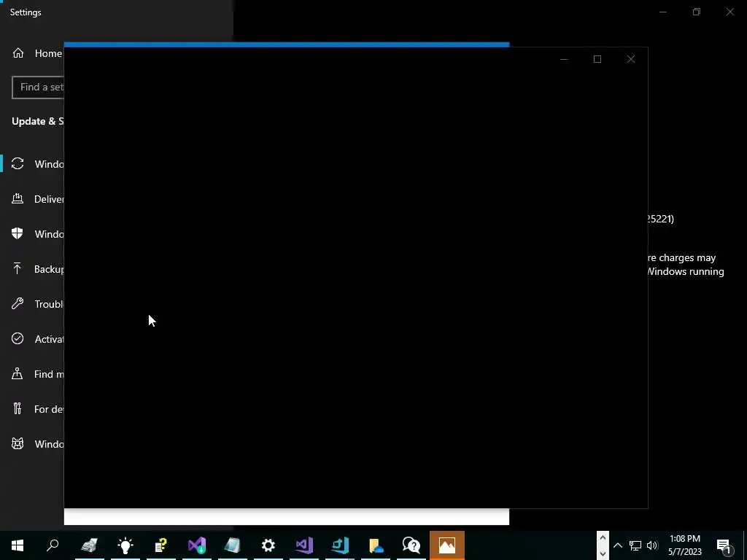Open purple Visual Studio on taskbar

coord(304,545)
